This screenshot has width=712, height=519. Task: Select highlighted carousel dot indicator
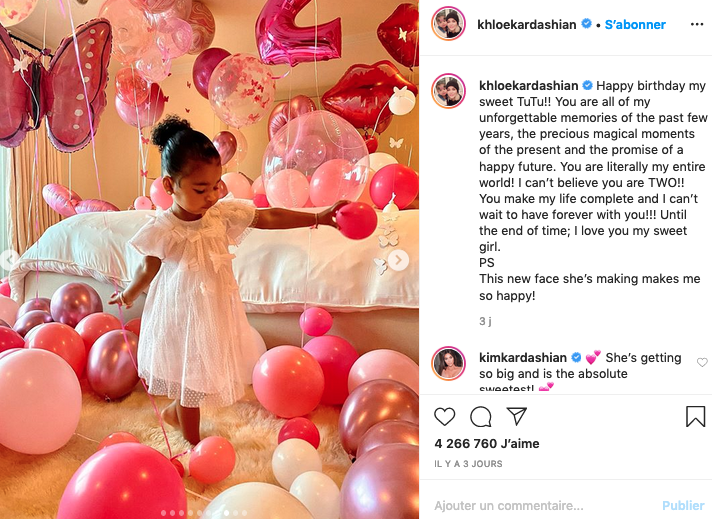tap(226, 513)
